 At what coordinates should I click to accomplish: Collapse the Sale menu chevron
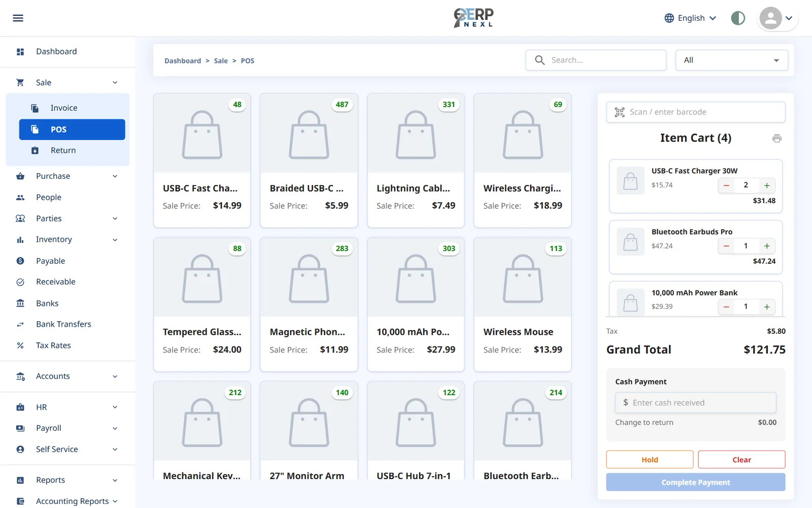[115, 82]
